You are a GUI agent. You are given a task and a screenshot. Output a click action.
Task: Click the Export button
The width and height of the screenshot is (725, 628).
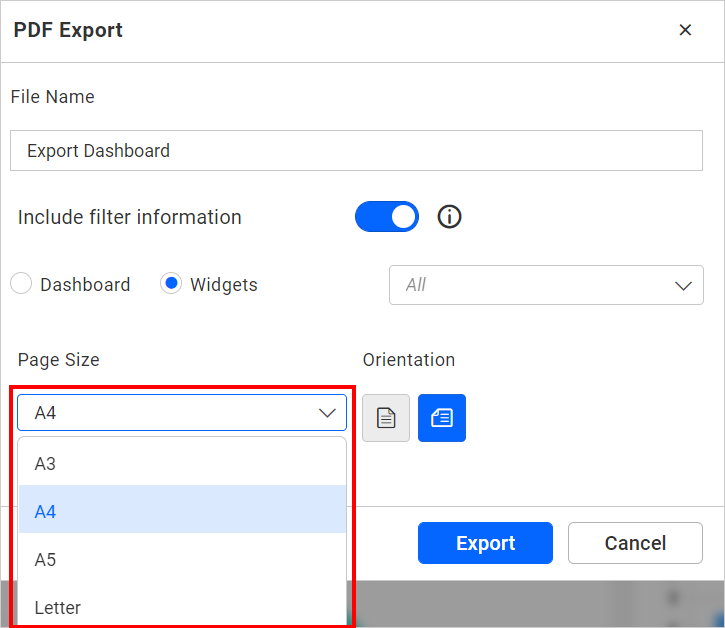pyautogui.click(x=485, y=543)
